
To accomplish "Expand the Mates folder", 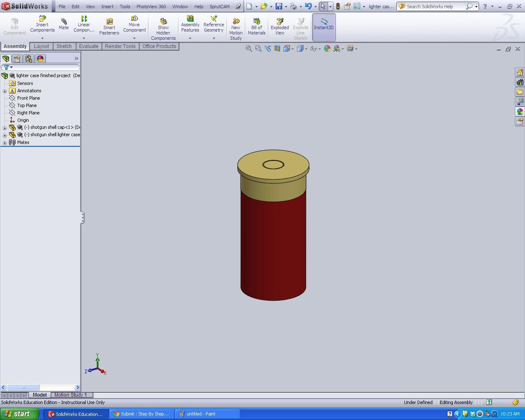I will pyautogui.click(x=4, y=142).
